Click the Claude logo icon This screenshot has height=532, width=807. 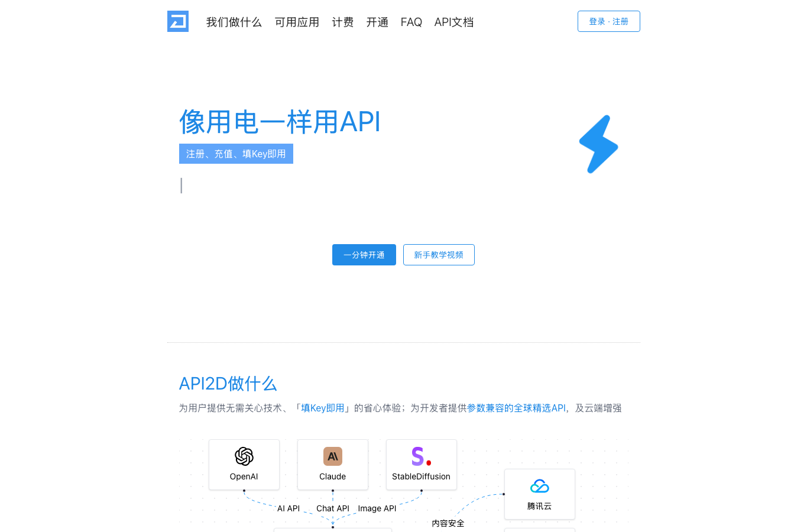point(333,456)
